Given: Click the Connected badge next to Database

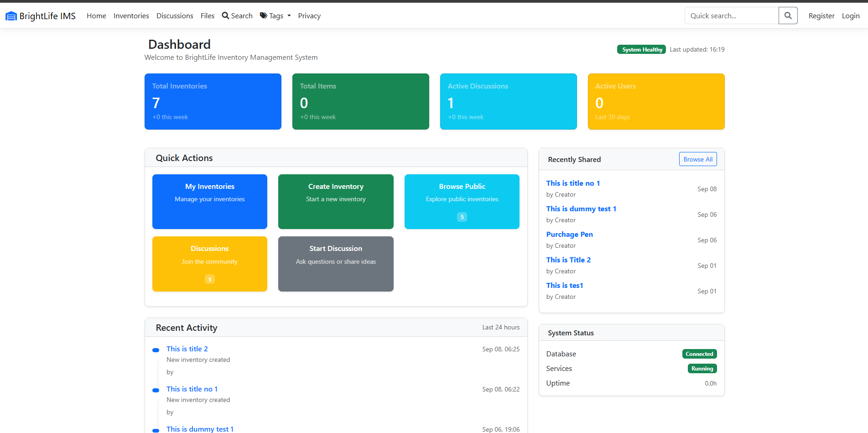Looking at the screenshot, I should (699, 354).
